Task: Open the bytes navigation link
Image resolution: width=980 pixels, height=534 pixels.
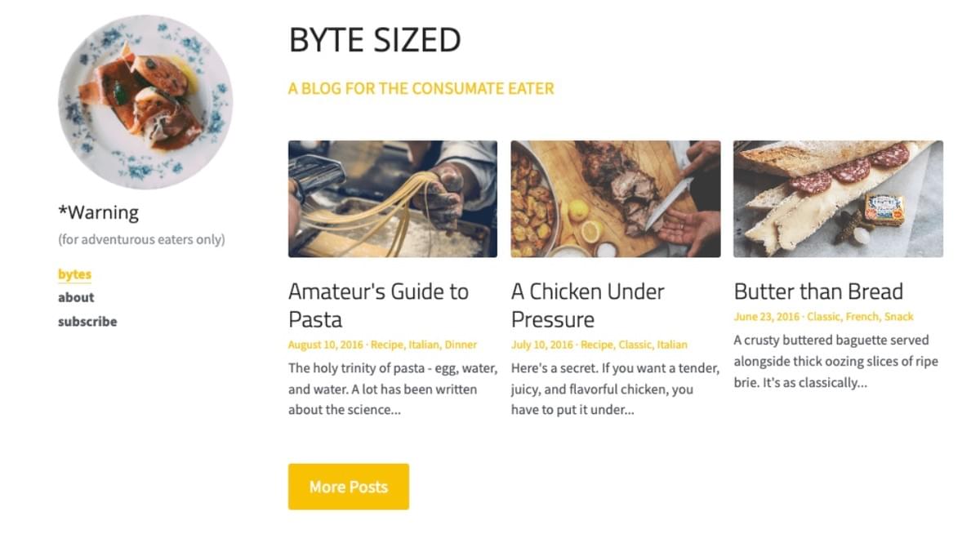Action: (x=74, y=274)
